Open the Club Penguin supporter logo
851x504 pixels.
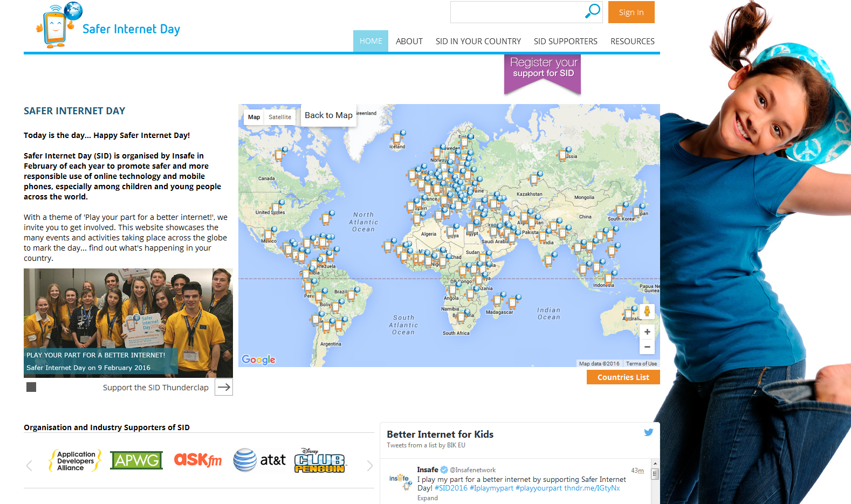319,460
